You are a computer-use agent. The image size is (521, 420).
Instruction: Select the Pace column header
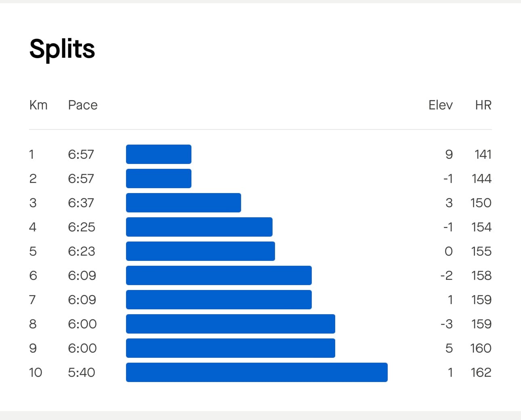tap(83, 105)
